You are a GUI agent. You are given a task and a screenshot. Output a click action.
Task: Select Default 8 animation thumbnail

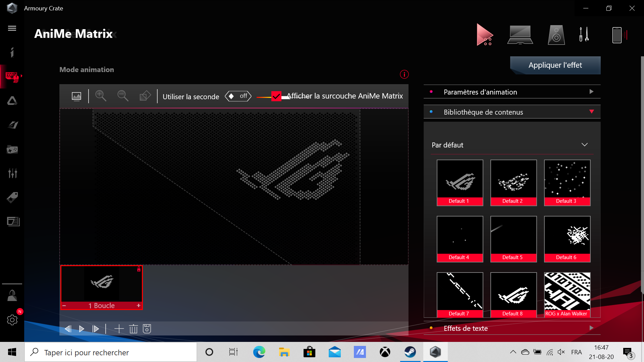click(x=514, y=295)
